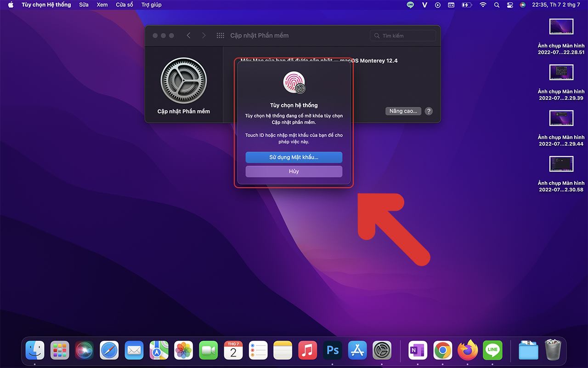Image resolution: width=588 pixels, height=368 pixels.
Task: Open the Trash in the Dock
Action: [553, 351]
